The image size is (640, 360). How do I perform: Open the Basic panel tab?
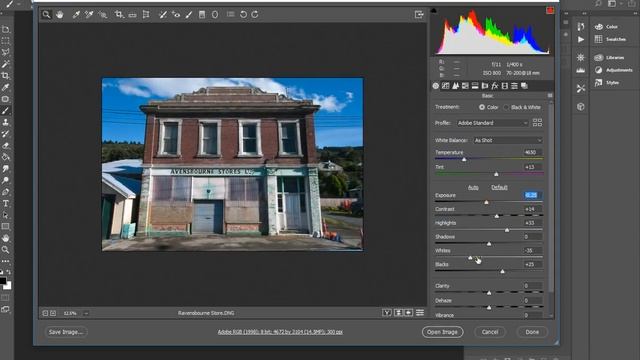(x=436, y=86)
